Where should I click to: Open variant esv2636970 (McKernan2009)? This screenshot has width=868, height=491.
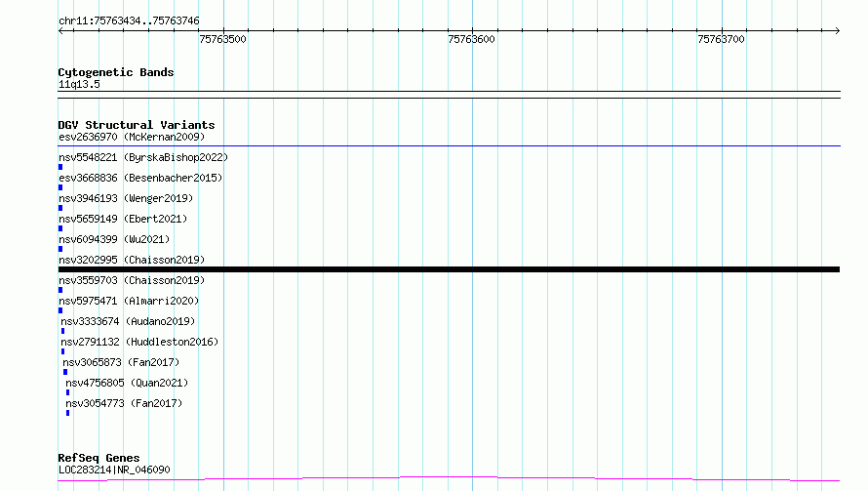(132, 137)
